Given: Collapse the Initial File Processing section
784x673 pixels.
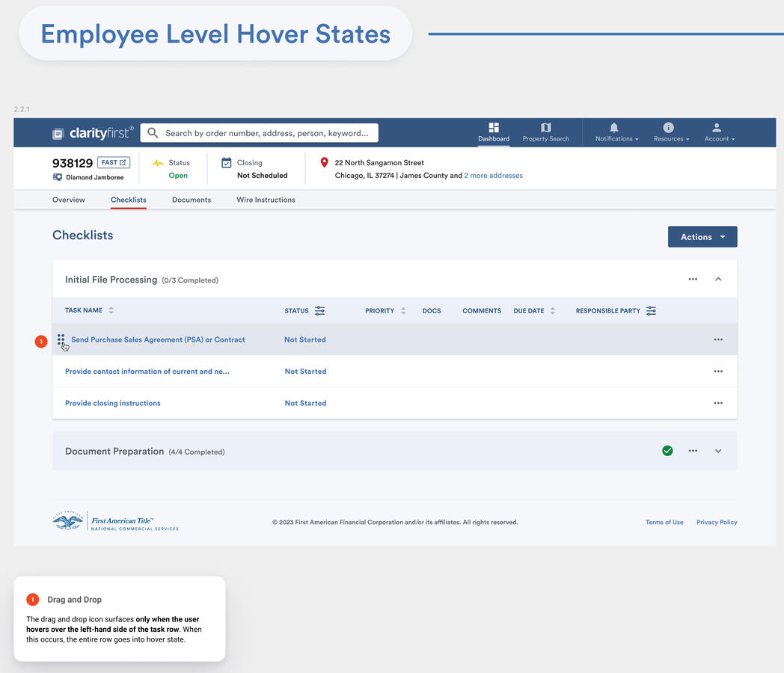Looking at the screenshot, I should click(x=718, y=280).
